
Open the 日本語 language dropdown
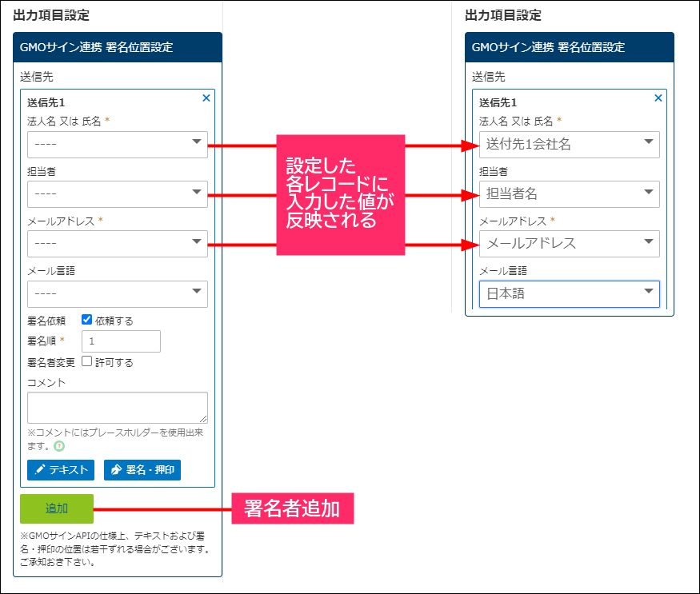[569, 293]
